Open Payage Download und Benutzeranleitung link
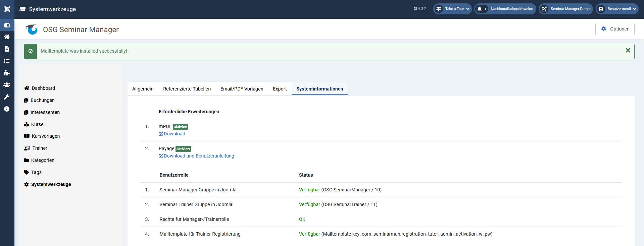644x246 pixels. pos(199,156)
